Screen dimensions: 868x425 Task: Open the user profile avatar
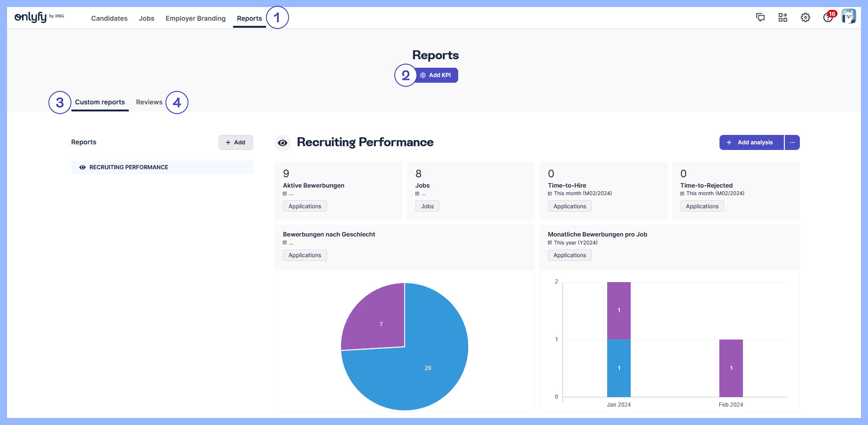(x=848, y=16)
